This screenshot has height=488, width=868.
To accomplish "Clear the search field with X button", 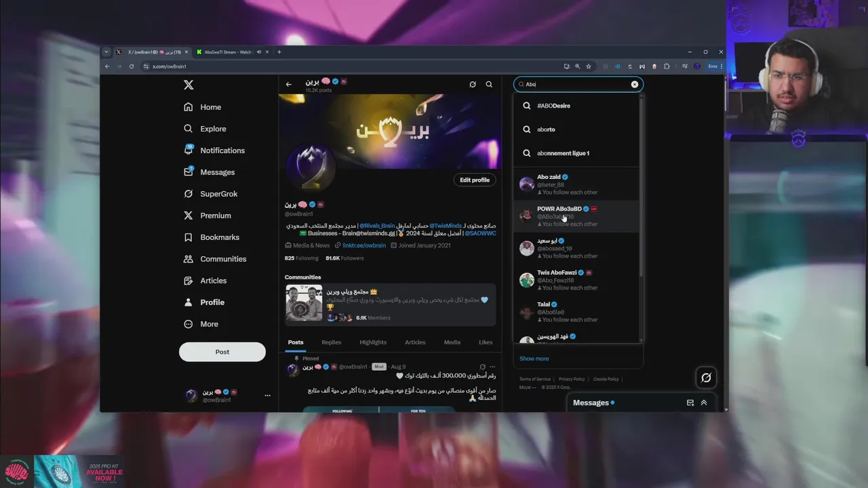I will tap(635, 85).
